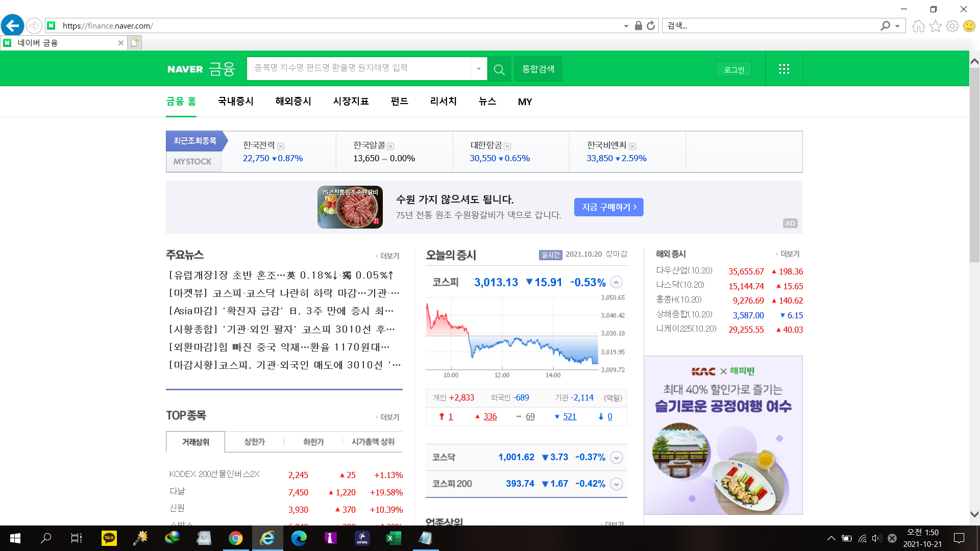980x551 pixels.
Task: Remove 대한항공 from recent stocks
Action: 507,146
